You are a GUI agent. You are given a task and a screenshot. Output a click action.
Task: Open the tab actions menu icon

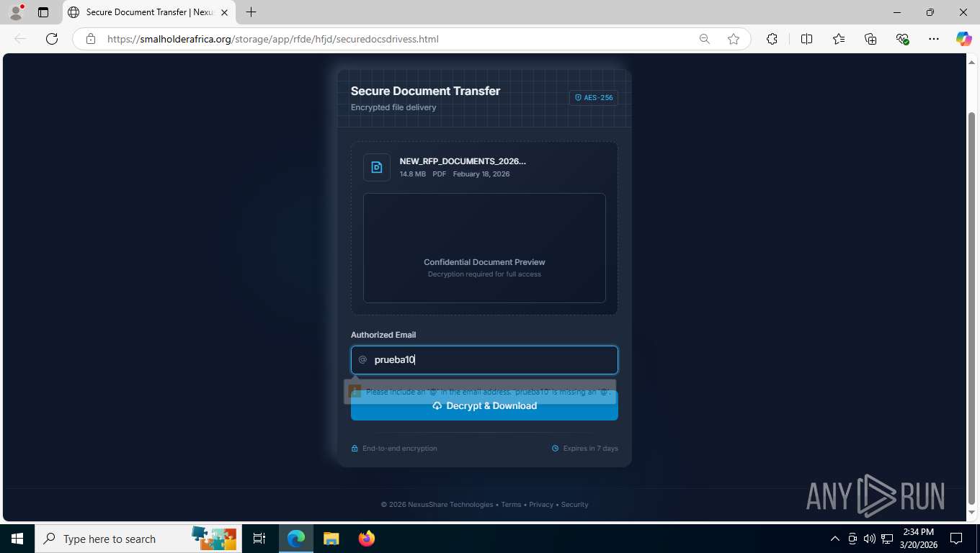point(43,12)
